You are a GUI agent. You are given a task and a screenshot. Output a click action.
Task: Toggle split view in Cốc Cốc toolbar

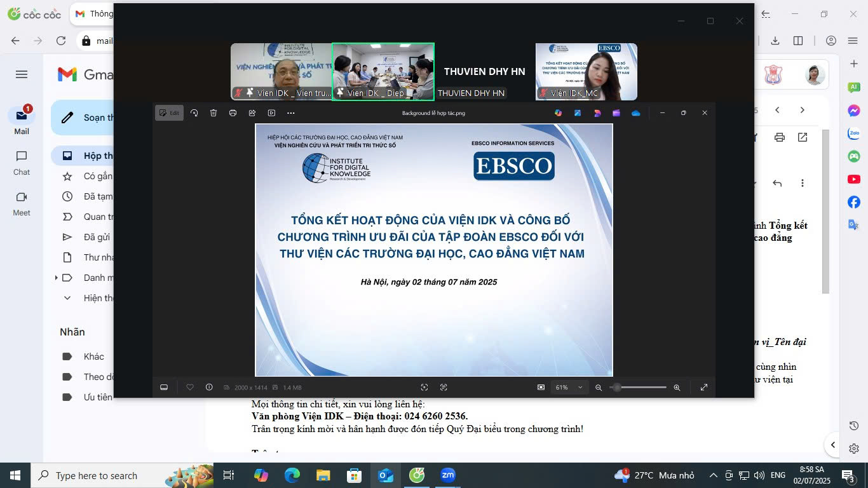pyautogui.click(x=798, y=41)
